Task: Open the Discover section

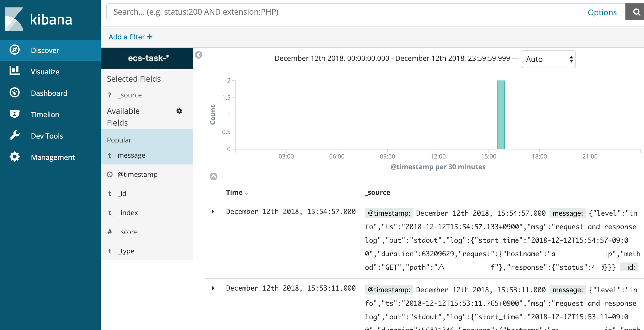Action: [45, 50]
